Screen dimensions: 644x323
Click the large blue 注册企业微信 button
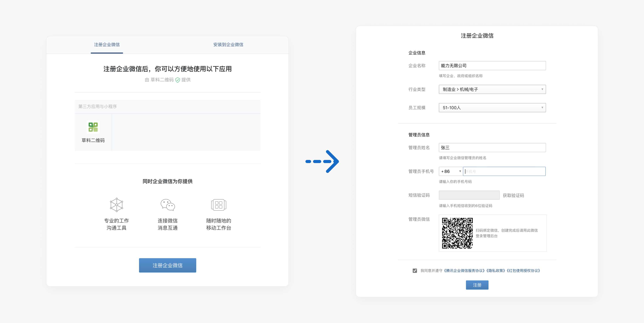tap(167, 265)
